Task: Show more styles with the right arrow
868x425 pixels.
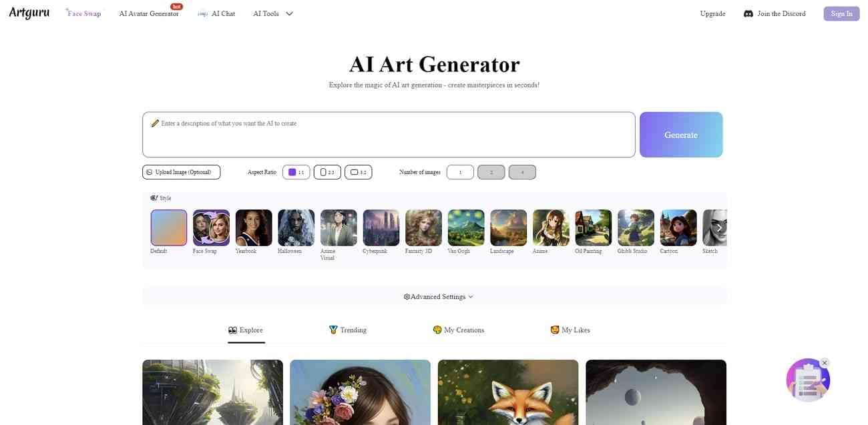Action: point(719,228)
